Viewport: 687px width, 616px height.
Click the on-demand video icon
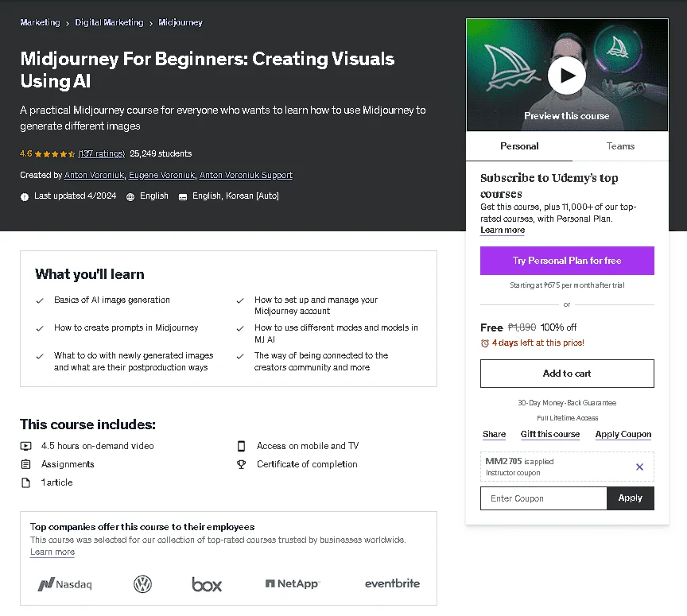coord(26,446)
